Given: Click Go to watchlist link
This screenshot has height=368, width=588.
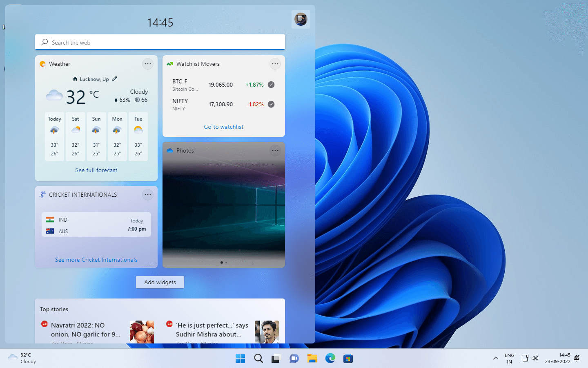Looking at the screenshot, I should pos(224,127).
